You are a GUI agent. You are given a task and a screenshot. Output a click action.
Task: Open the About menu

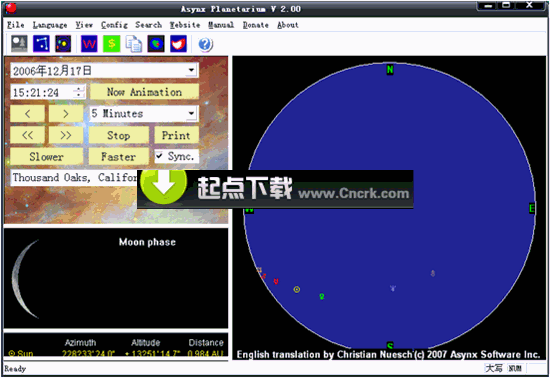[x=288, y=25]
